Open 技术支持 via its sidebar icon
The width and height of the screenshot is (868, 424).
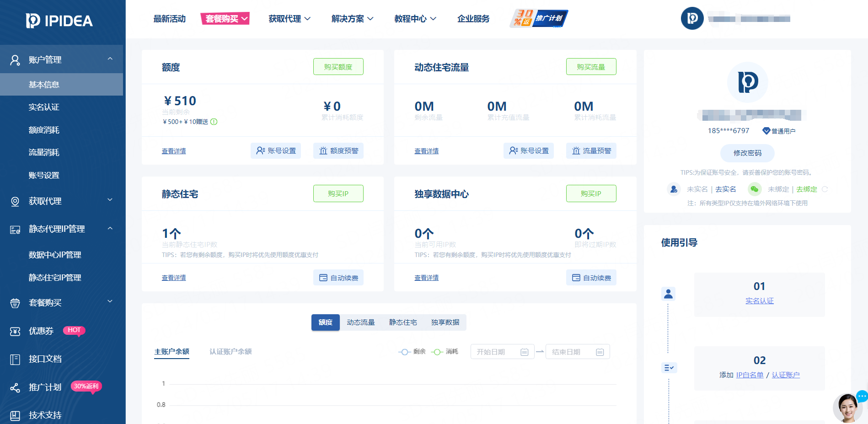15,414
